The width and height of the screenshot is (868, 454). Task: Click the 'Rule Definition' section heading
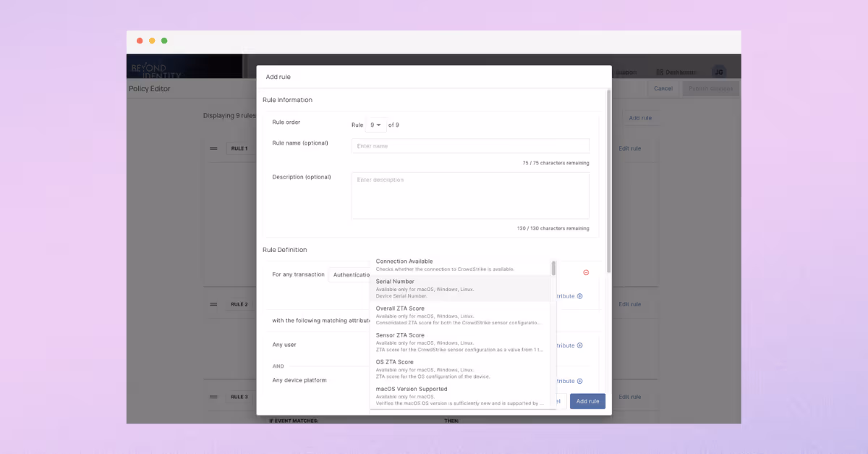click(x=285, y=250)
